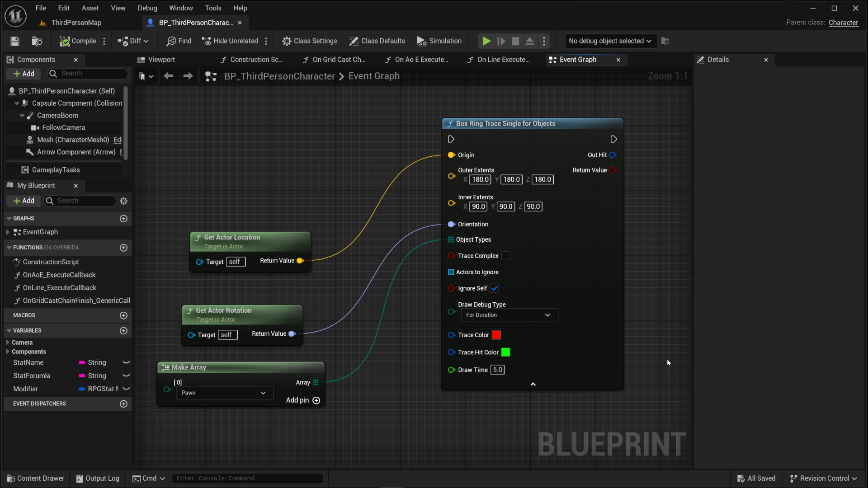868x488 pixels.
Task: Add pin to Make Array node
Action: [303, 401]
